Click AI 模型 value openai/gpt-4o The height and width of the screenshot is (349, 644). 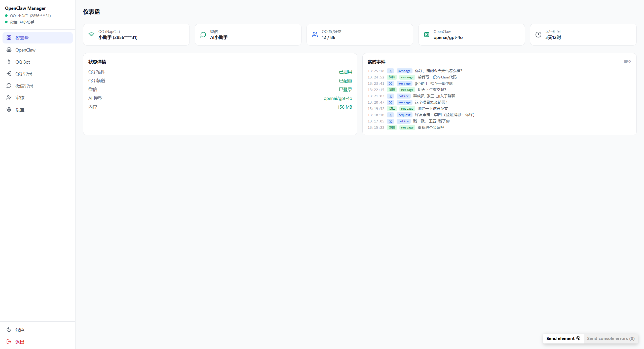pos(338,98)
